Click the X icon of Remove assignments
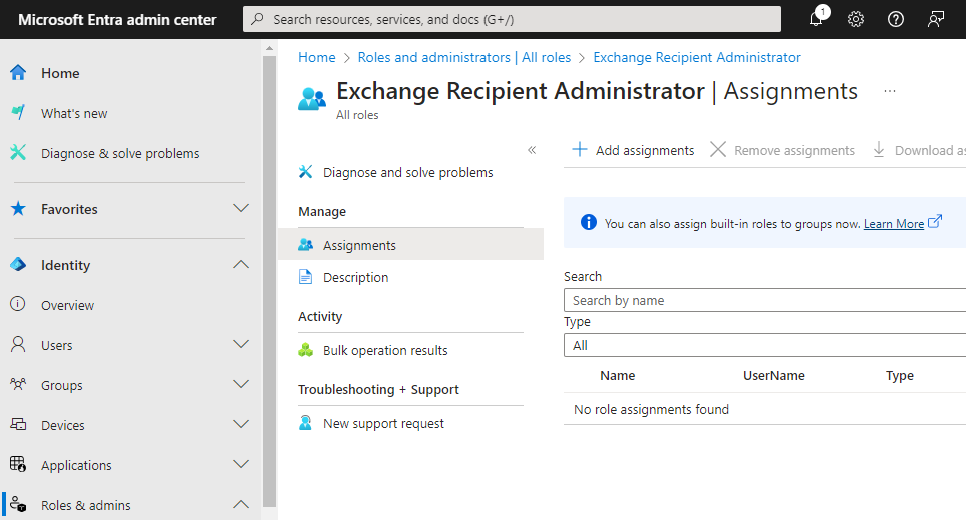 [718, 149]
